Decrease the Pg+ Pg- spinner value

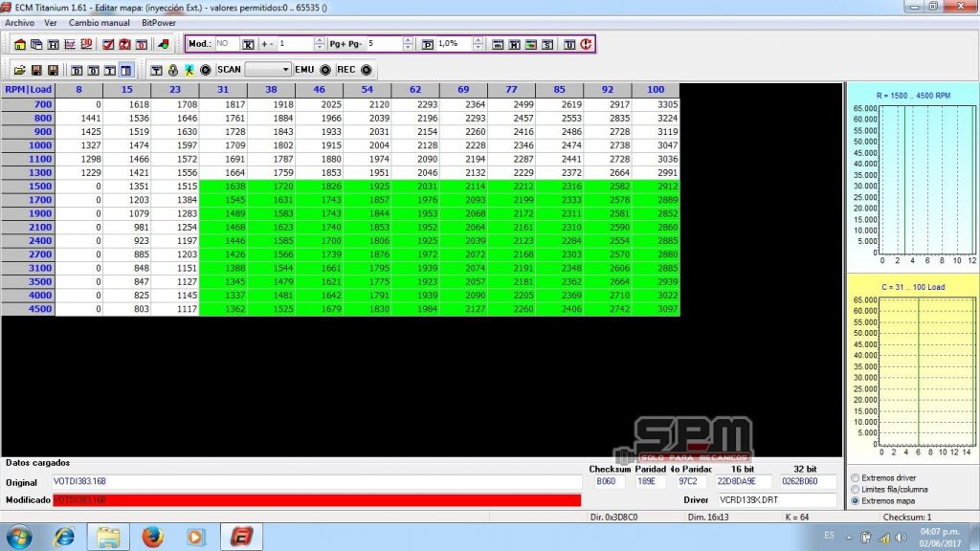click(x=408, y=48)
